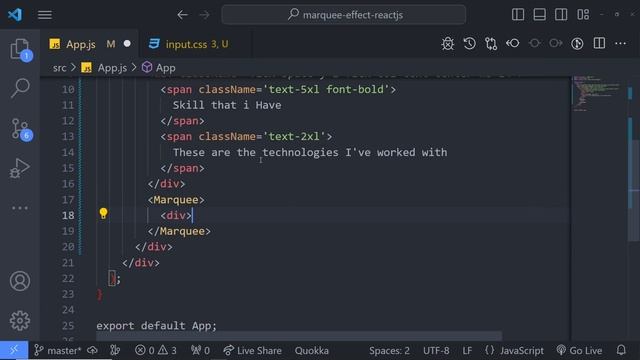Click the Quokka status bar item
The width and height of the screenshot is (640, 360).
311,351
